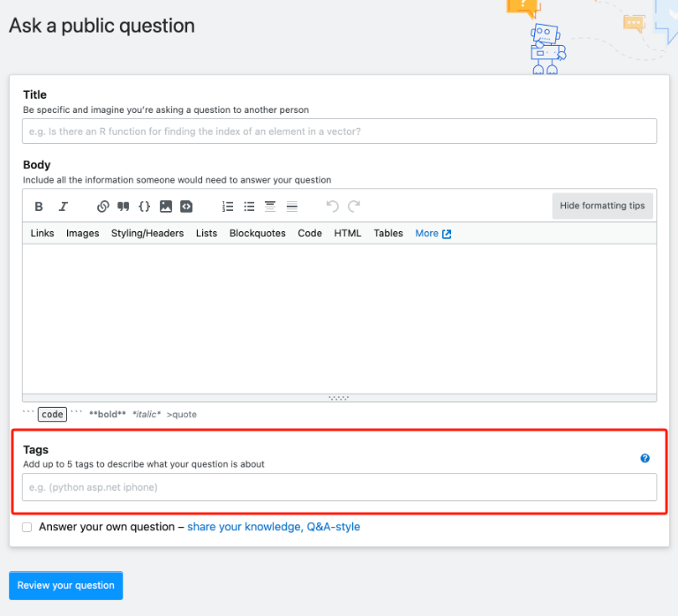Insert an image with the picture icon
678x616 pixels.
click(x=166, y=207)
